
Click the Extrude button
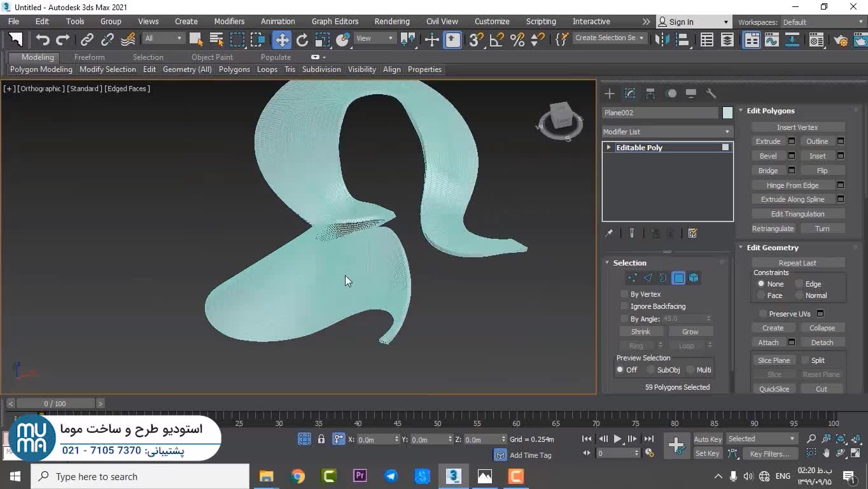coord(767,141)
